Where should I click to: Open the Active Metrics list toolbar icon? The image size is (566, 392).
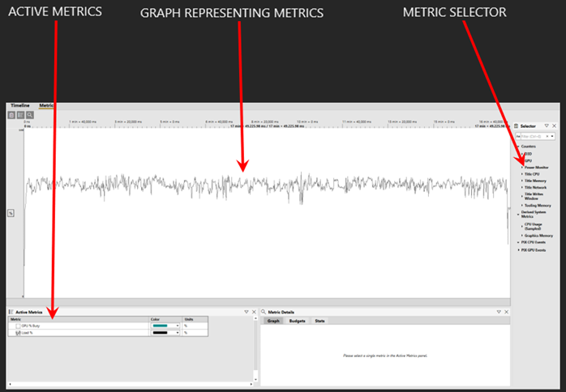click(20, 115)
